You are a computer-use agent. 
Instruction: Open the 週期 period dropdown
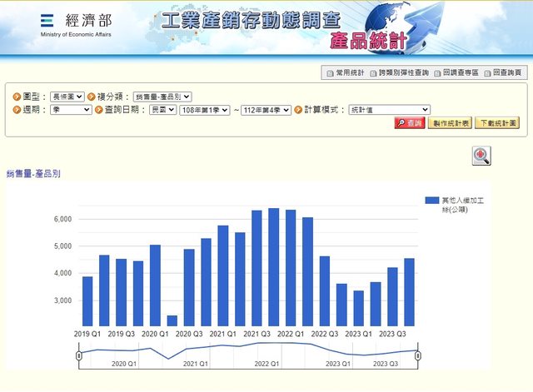coord(70,110)
